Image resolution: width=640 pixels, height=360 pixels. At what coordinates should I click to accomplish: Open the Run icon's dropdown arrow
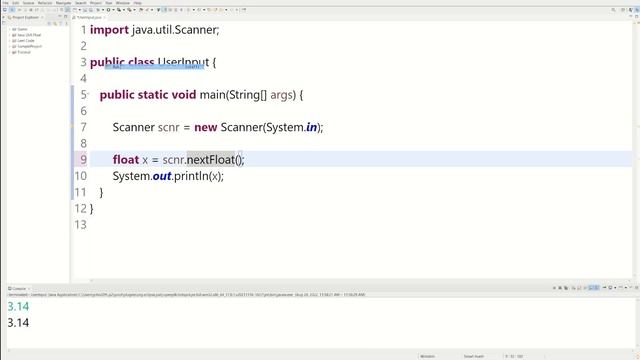click(113, 10)
